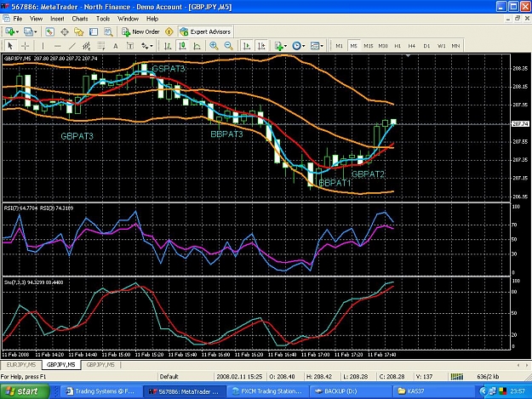This screenshot has height=399, width=532.
Task: Switch to Trading Systems taskbar window
Action: click(x=100, y=391)
